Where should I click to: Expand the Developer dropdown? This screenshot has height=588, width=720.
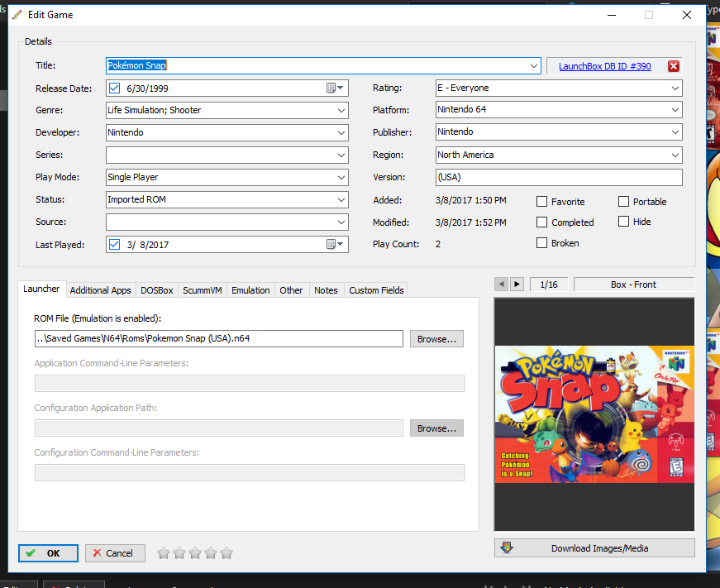pyautogui.click(x=341, y=133)
